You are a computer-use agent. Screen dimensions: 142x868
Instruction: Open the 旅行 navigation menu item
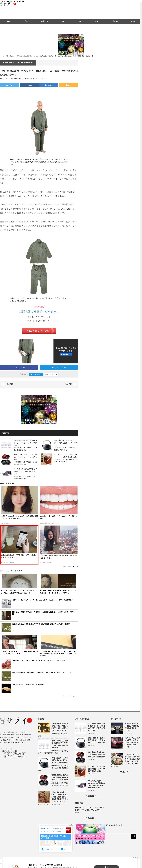point(27,21)
